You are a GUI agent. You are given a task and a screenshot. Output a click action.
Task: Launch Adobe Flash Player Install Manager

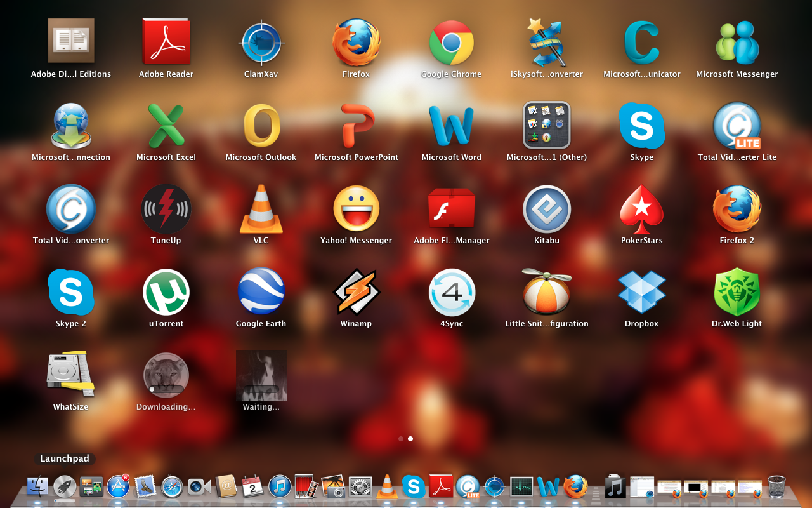[452, 208]
